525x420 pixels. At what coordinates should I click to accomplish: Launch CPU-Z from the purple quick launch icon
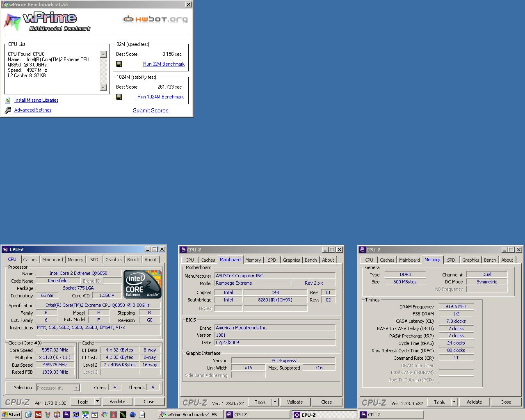coord(66,415)
